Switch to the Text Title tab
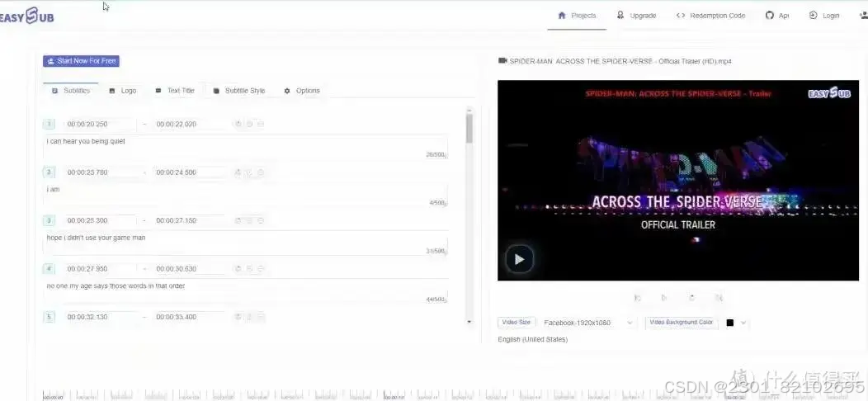This screenshot has height=401, width=868. 175,90
